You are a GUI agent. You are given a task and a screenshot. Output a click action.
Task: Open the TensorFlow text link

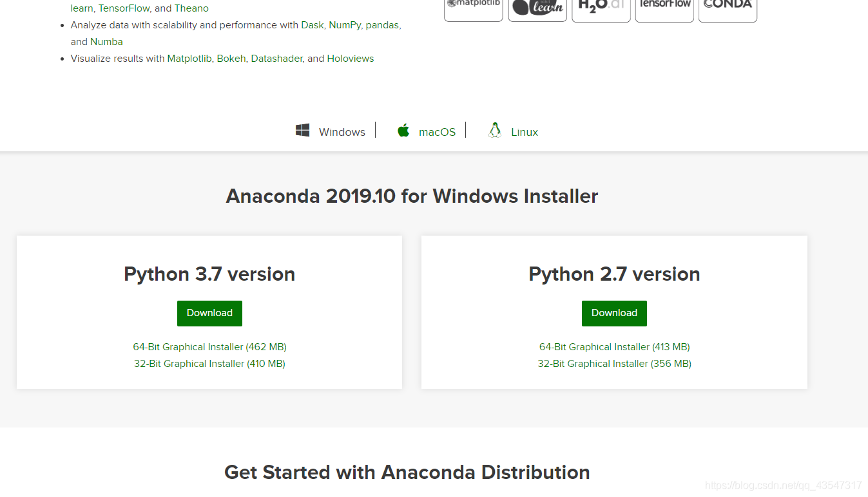pos(124,8)
